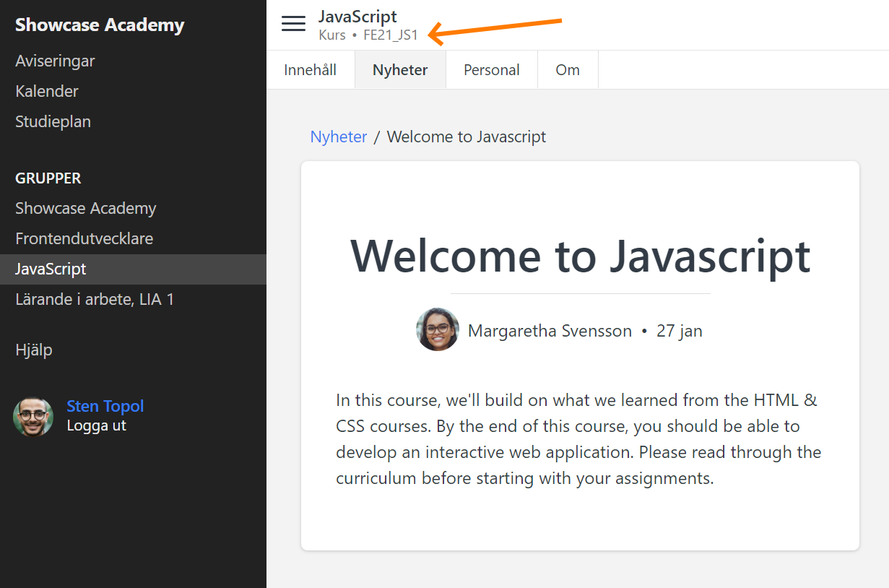Go to Nyheter via breadcrumb link
This screenshot has height=588, width=889.
click(338, 137)
